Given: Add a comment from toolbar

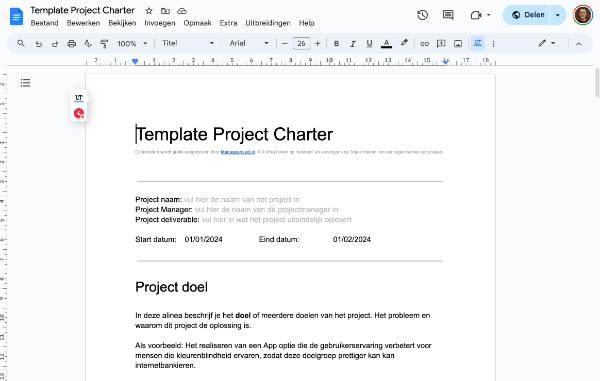Looking at the screenshot, I should [441, 44].
